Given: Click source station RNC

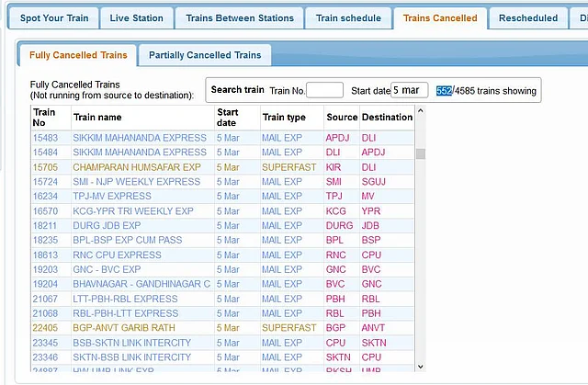Looking at the screenshot, I should [335, 255].
